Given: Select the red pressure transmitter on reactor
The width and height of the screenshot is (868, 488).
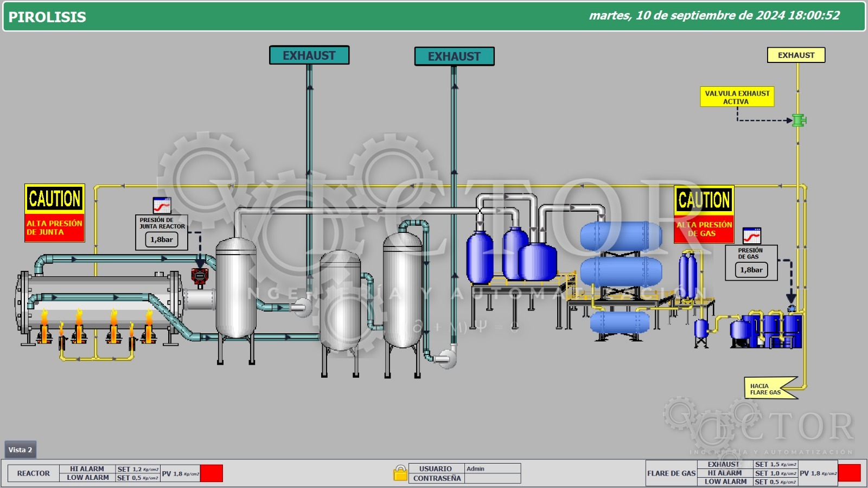Looking at the screenshot, I should click(x=199, y=276).
